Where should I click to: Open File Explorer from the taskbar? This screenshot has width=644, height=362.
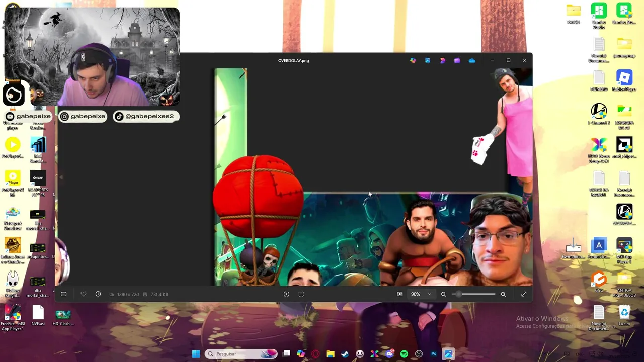[330, 354]
